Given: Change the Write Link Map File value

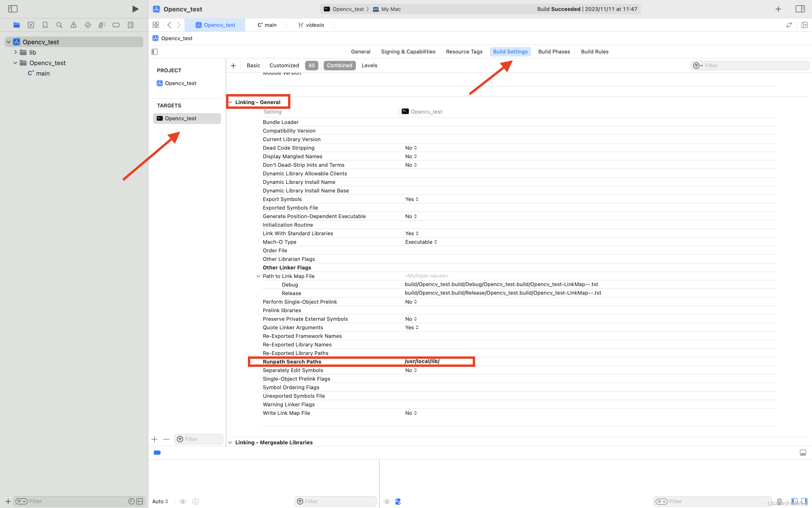Looking at the screenshot, I should [411, 413].
